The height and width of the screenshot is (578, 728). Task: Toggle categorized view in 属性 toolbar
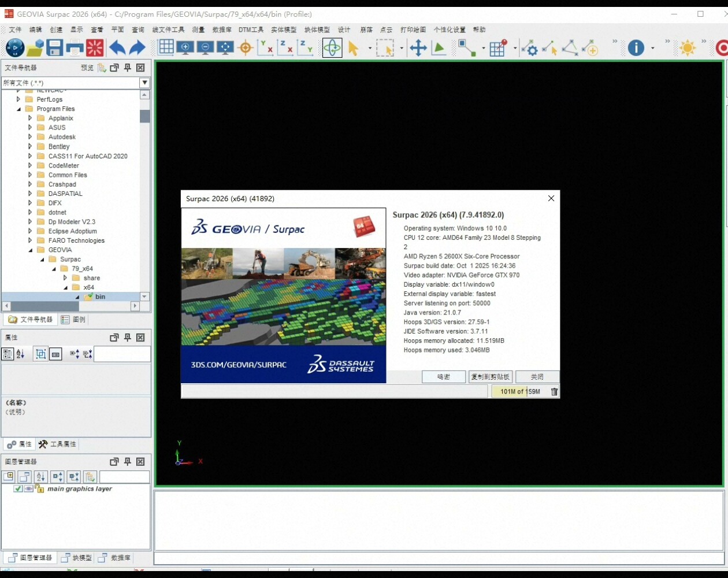(x=8, y=354)
